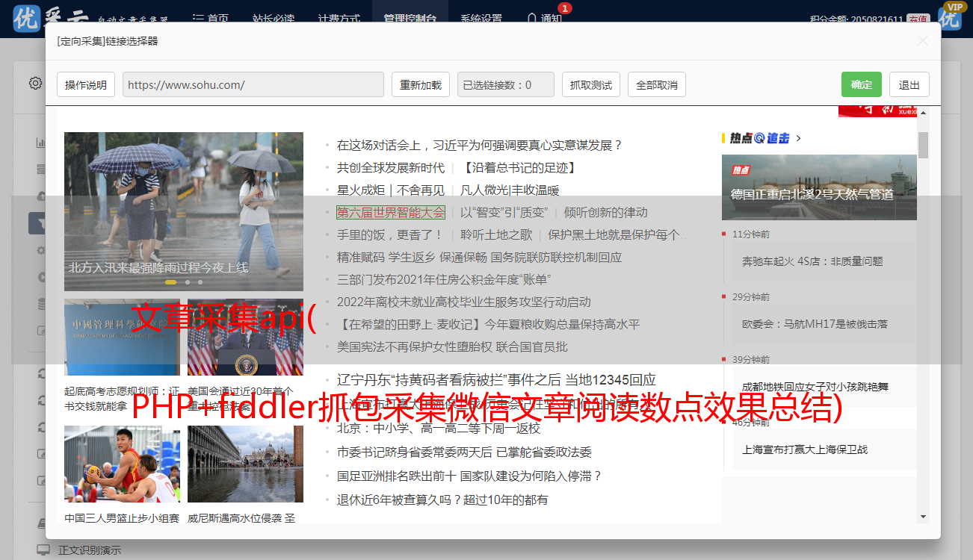Click the link 共创全球发展新时代
The width and height of the screenshot is (973, 560).
[390, 167]
